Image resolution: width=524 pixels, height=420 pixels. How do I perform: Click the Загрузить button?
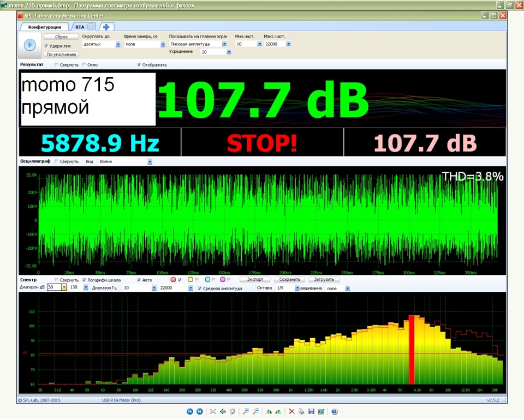click(x=324, y=279)
